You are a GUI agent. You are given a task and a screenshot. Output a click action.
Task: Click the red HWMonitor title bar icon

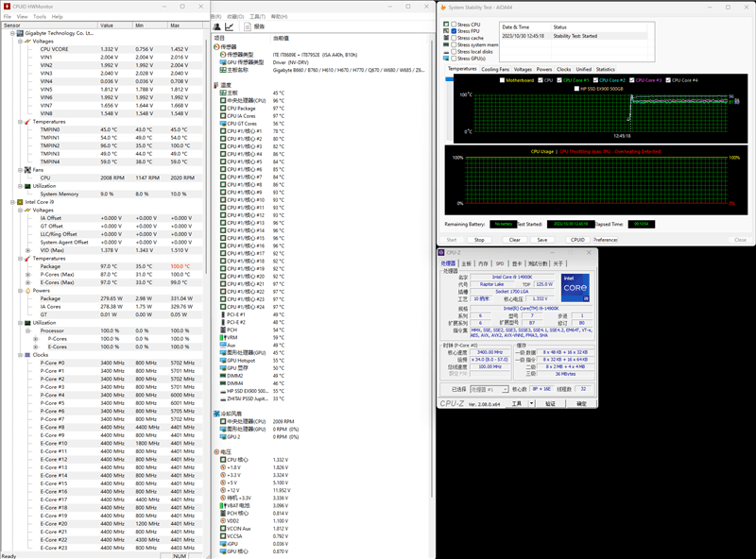(7, 7)
